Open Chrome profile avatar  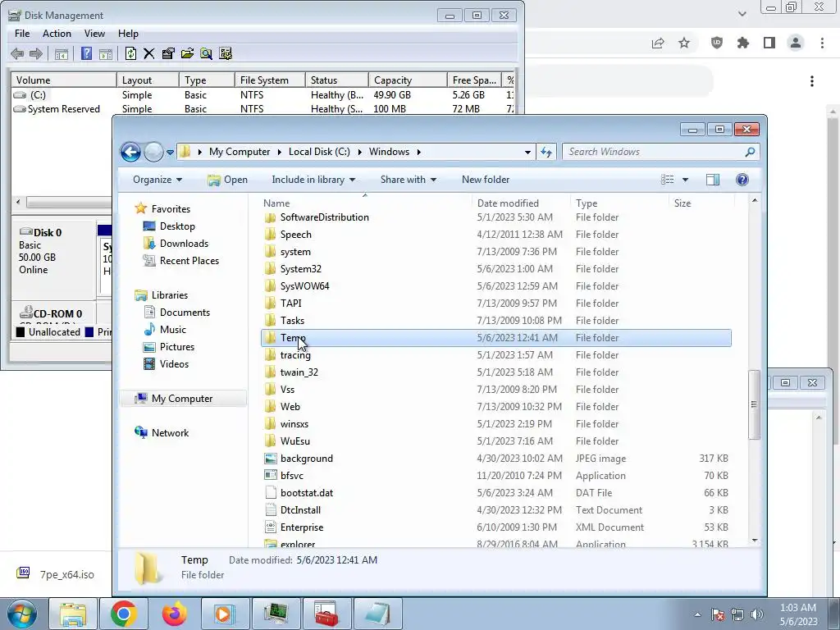tap(796, 43)
